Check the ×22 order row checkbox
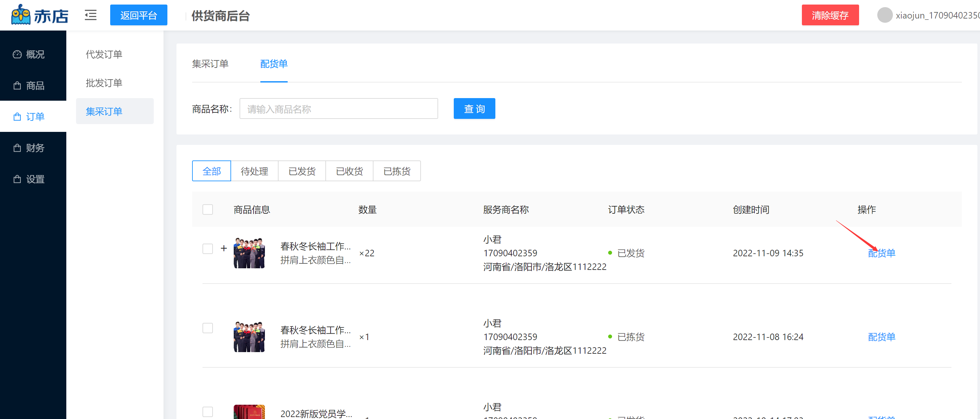Image resolution: width=980 pixels, height=419 pixels. click(x=208, y=249)
